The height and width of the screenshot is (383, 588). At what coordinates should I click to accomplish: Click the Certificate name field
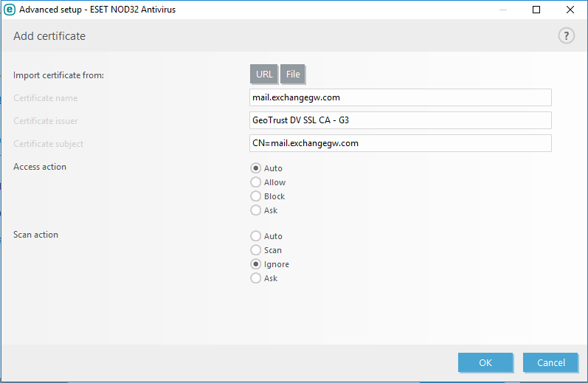click(400, 97)
